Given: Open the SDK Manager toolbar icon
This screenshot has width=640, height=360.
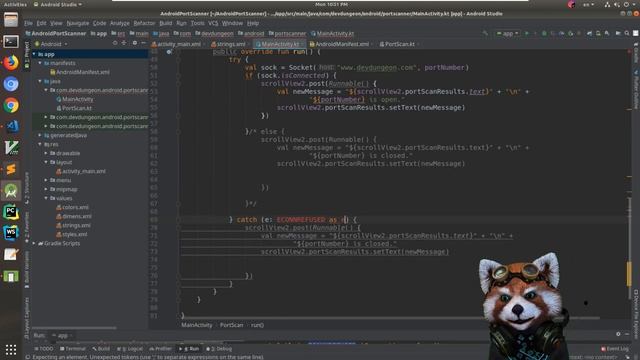Looking at the screenshot, I should coord(607,33).
